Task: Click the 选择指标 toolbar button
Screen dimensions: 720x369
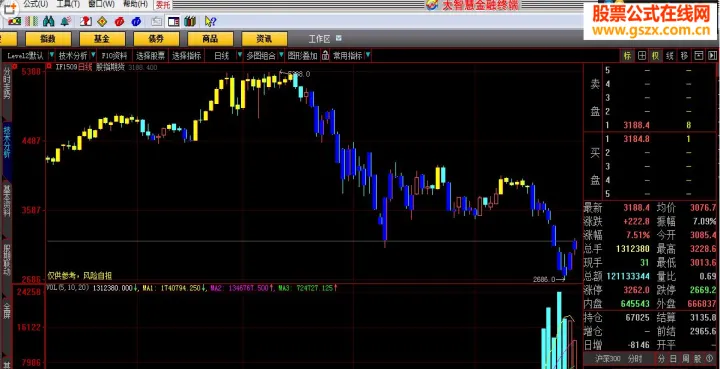Action: coord(186,56)
